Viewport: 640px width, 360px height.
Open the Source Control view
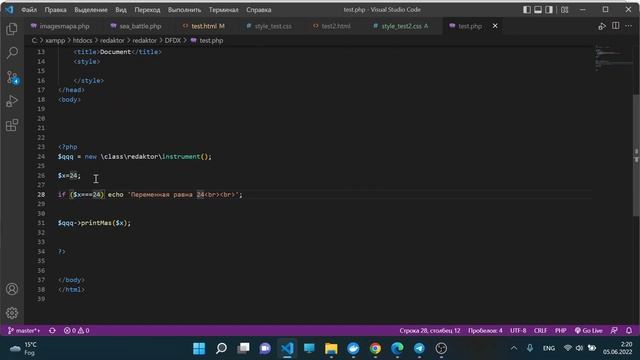tap(12, 77)
